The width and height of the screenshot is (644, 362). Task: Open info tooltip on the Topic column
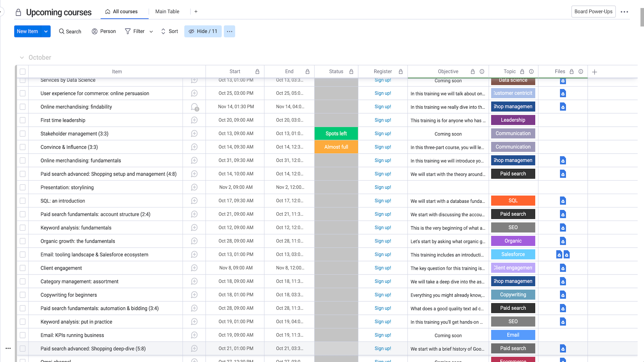pos(531,71)
